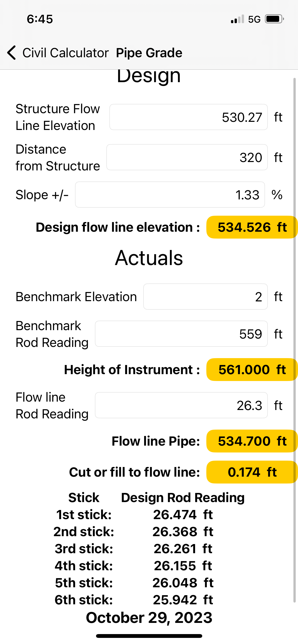Screen dimensions: 298x644
Task: Select the Flow line Rod Reading field
Action: 181,405
